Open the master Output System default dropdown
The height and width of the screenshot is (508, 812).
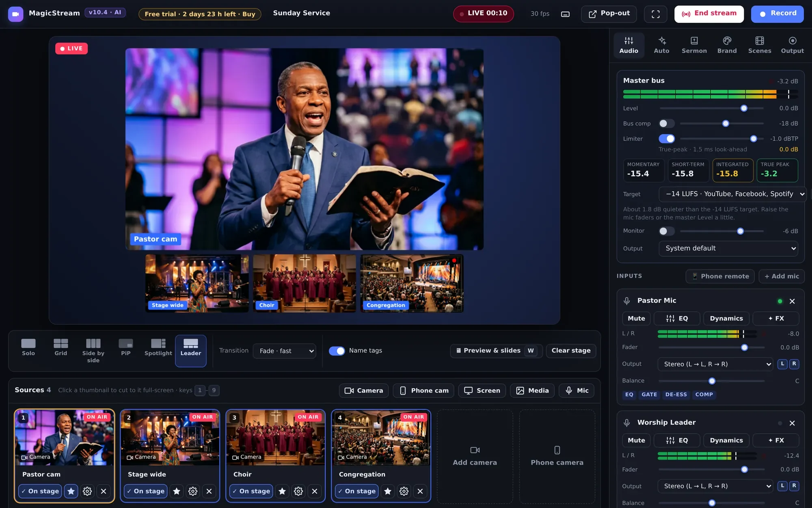click(x=728, y=248)
